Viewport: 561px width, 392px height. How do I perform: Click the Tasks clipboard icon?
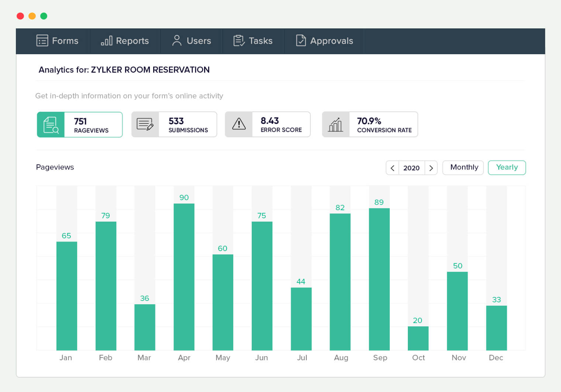pos(239,41)
